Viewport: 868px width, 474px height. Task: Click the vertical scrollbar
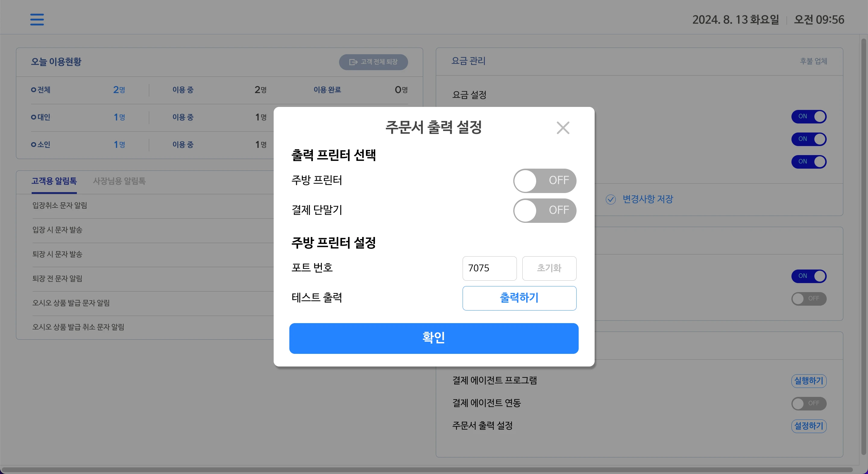point(863,246)
